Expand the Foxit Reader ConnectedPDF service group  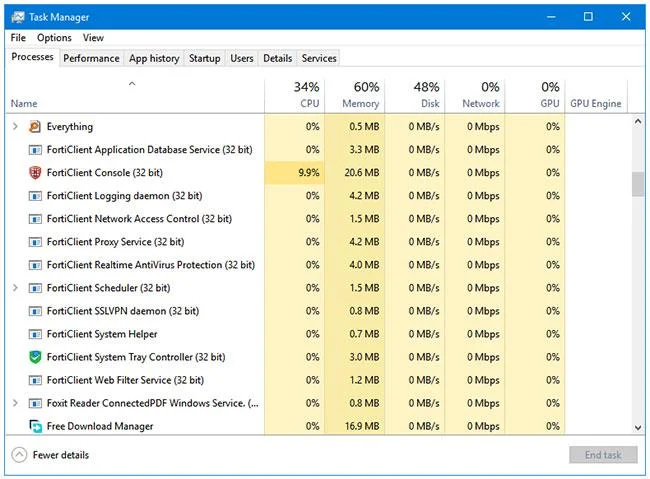[15, 403]
